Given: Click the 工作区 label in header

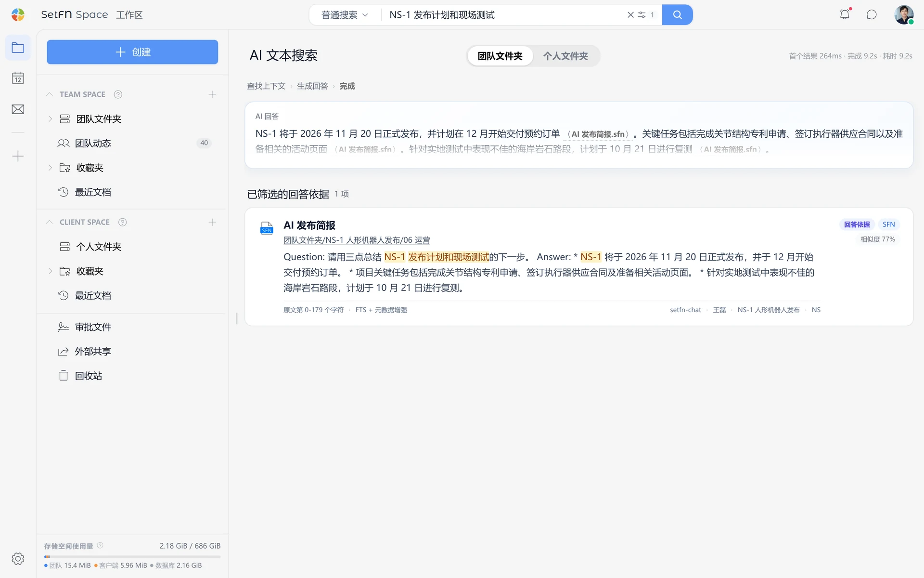Looking at the screenshot, I should [x=129, y=15].
